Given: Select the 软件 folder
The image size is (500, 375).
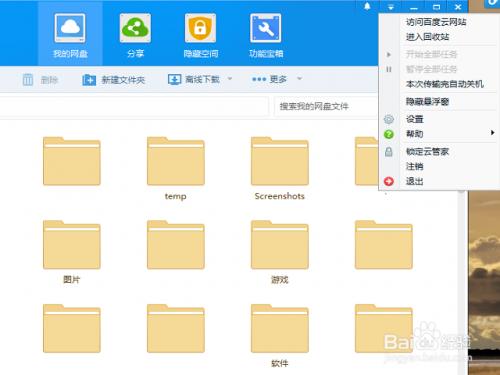Looking at the screenshot, I should (x=280, y=329).
